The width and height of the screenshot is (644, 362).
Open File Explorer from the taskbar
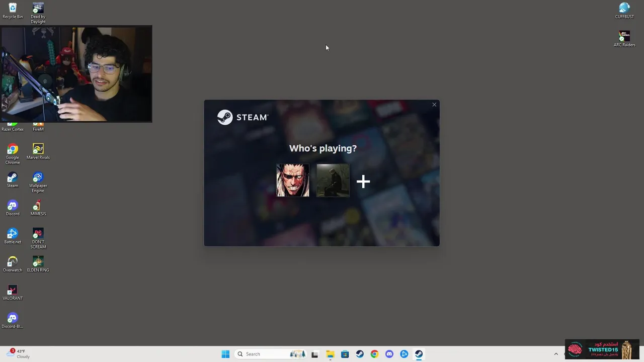(330, 354)
